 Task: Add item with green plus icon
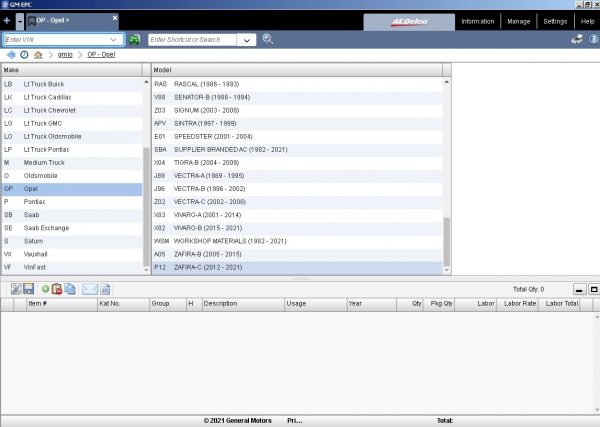point(45,289)
